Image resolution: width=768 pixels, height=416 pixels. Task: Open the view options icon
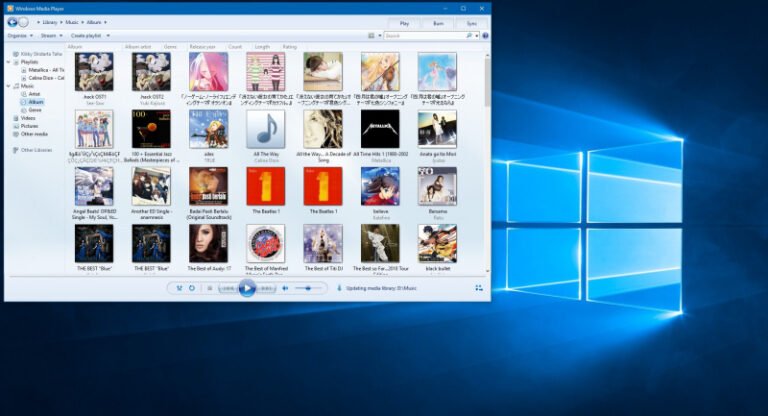click(x=371, y=35)
